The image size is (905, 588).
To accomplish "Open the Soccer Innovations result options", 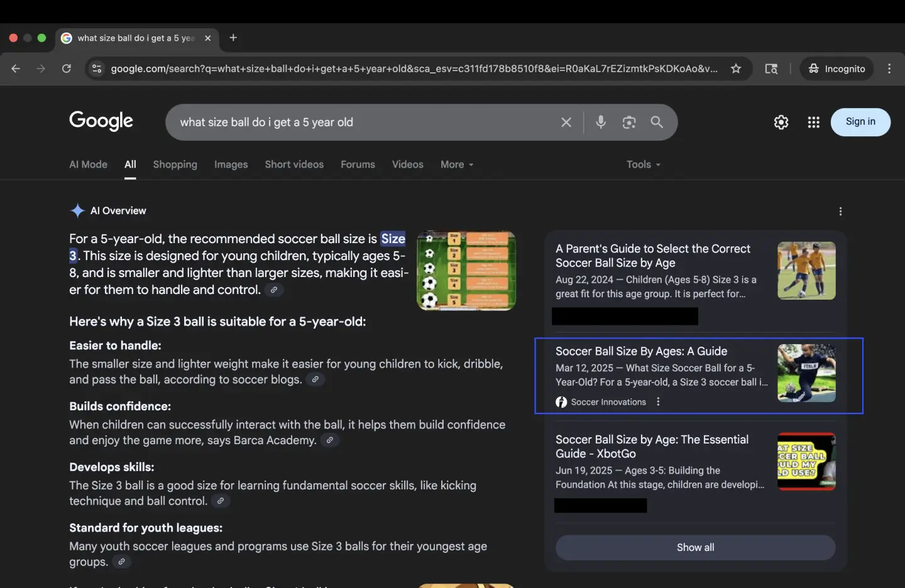I will [x=658, y=402].
